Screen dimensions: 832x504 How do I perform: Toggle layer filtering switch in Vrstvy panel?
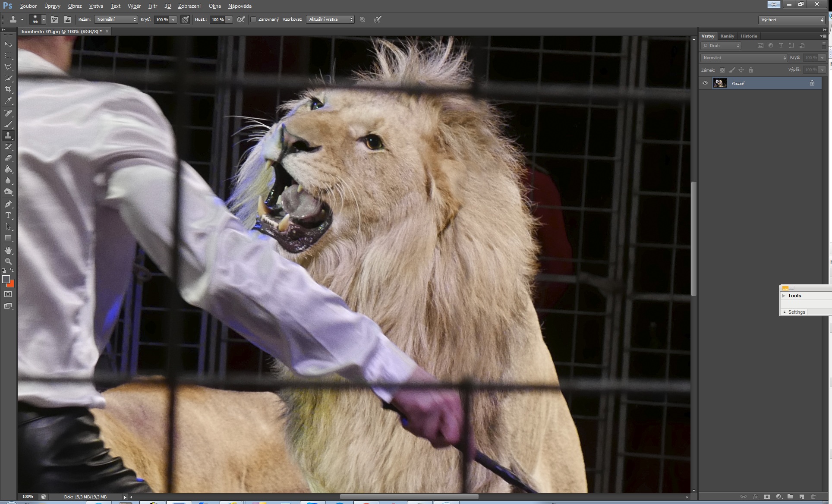click(823, 45)
